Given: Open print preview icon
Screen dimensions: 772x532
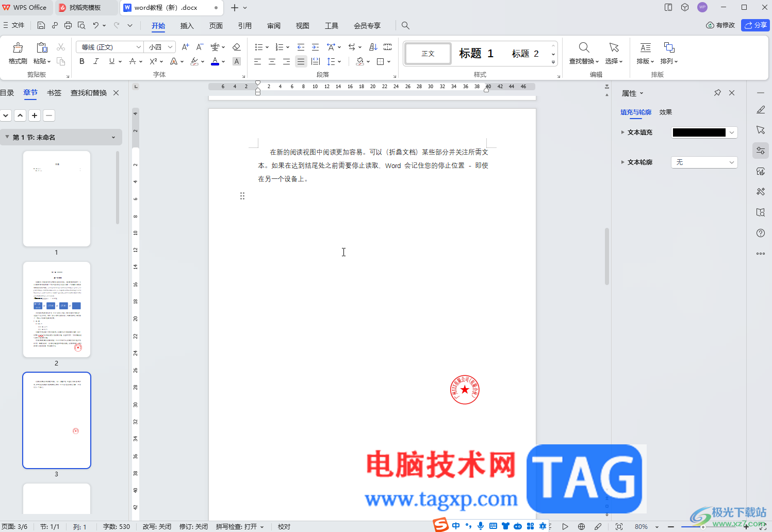Looking at the screenshot, I should [81, 25].
